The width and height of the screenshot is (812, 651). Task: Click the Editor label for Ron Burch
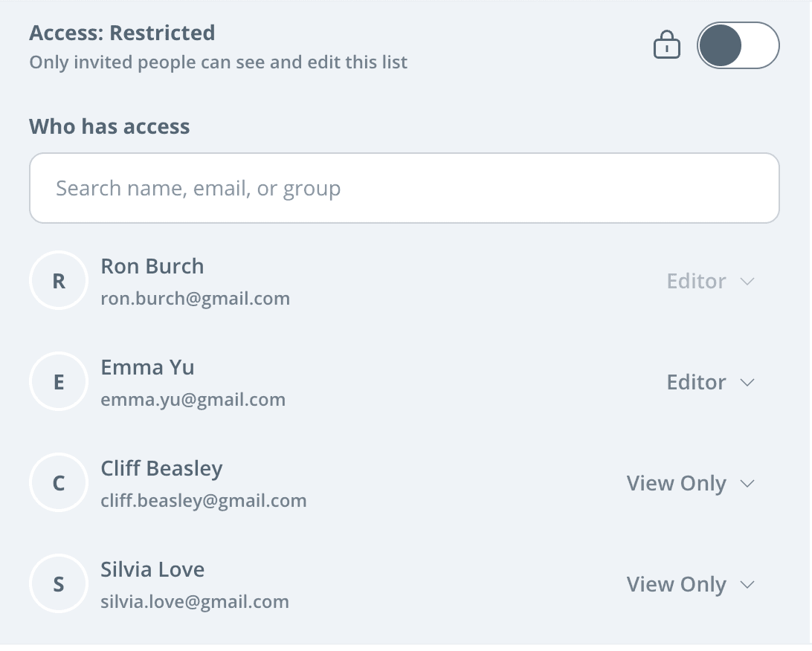coord(696,281)
